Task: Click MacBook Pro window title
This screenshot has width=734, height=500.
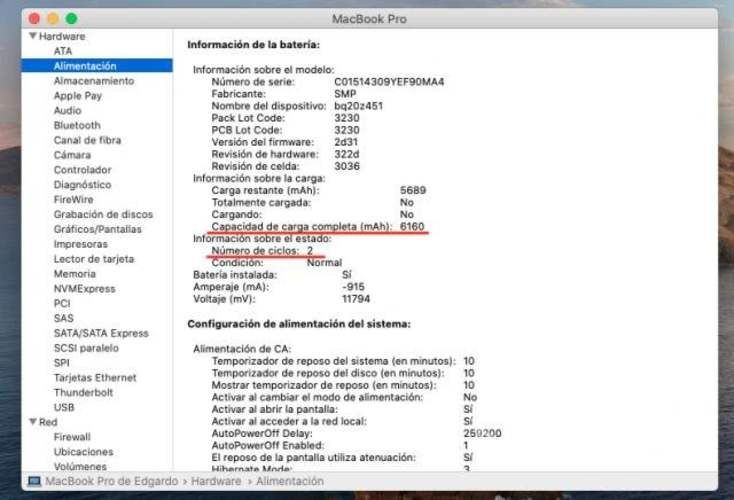Action: tap(369, 19)
